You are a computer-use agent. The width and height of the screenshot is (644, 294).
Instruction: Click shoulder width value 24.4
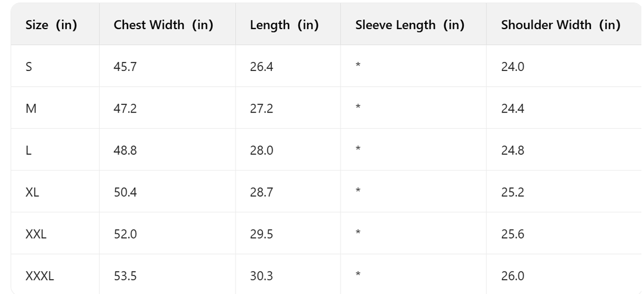click(512, 109)
